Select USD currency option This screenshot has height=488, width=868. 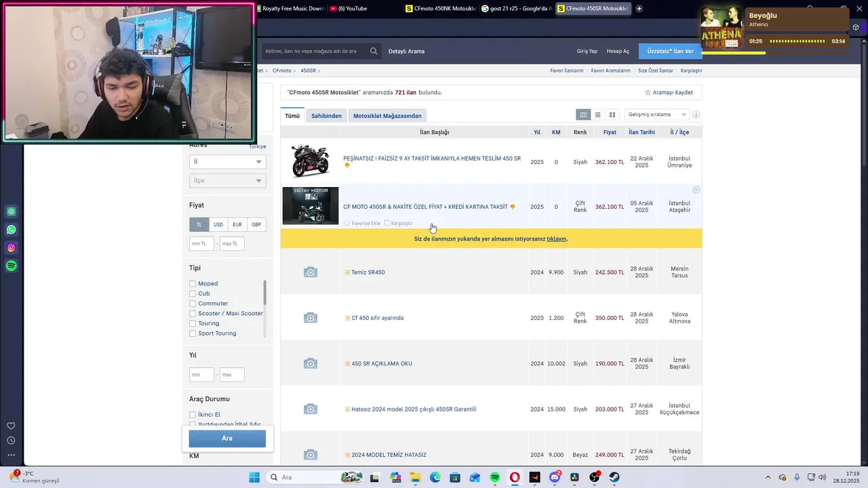pyautogui.click(x=218, y=224)
